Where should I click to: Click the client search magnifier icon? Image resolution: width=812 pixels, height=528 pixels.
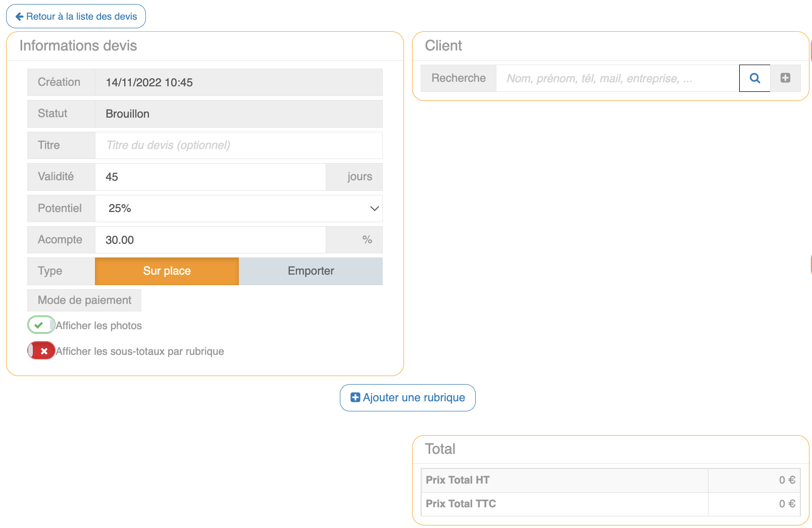click(754, 78)
